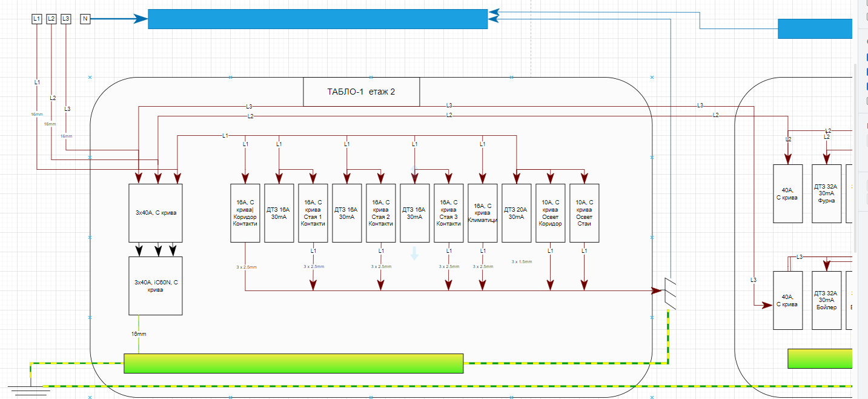
Task: Click the green grounding bar in ТАБЛО-1
Action: click(x=293, y=363)
